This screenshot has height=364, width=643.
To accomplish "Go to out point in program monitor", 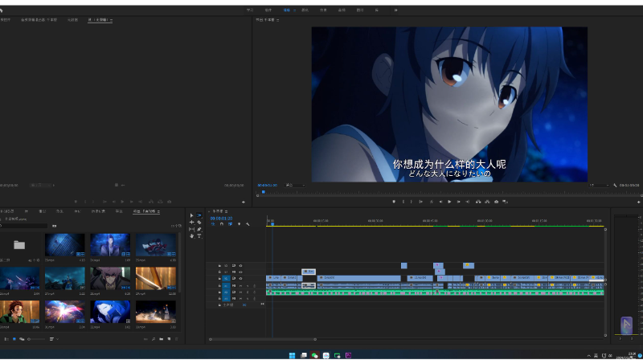I will pos(468,202).
